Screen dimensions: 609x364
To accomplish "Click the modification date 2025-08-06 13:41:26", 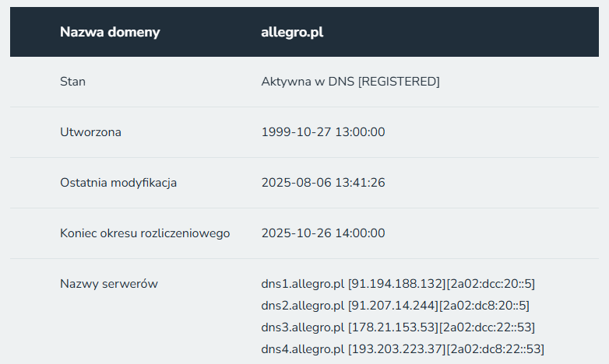I will [323, 183].
